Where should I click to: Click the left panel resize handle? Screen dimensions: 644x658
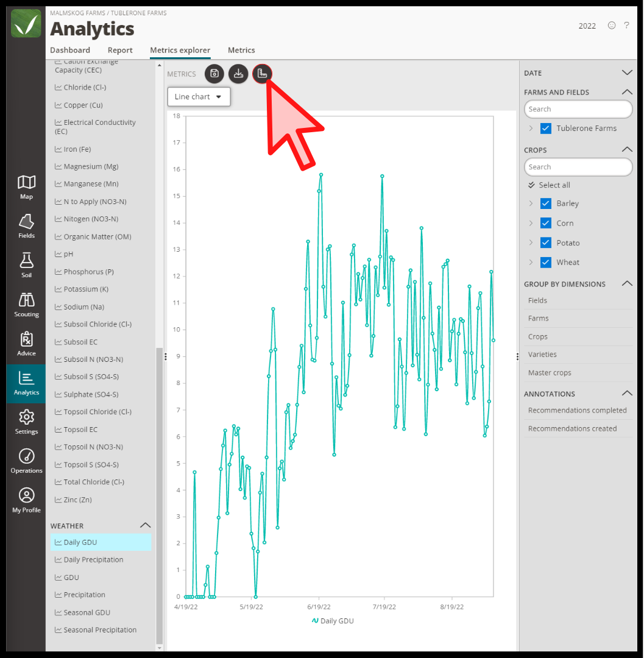pyautogui.click(x=166, y=356)
